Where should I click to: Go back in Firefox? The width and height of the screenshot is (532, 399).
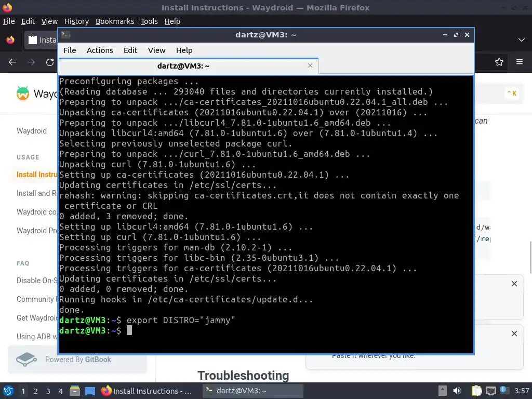tap(12, 62)
